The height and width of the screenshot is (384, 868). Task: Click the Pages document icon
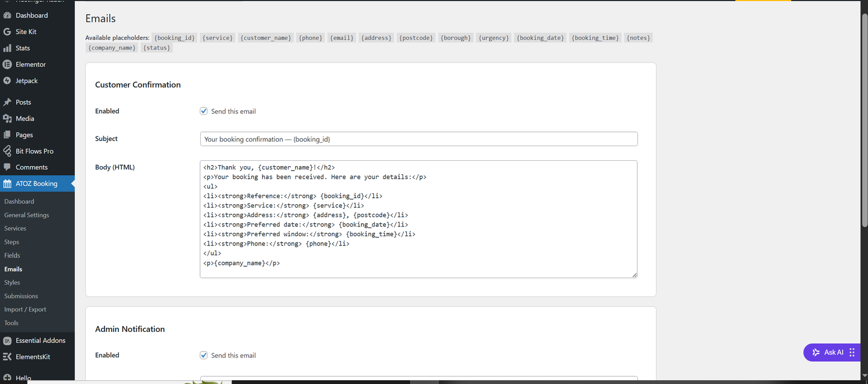coord(7,135)
